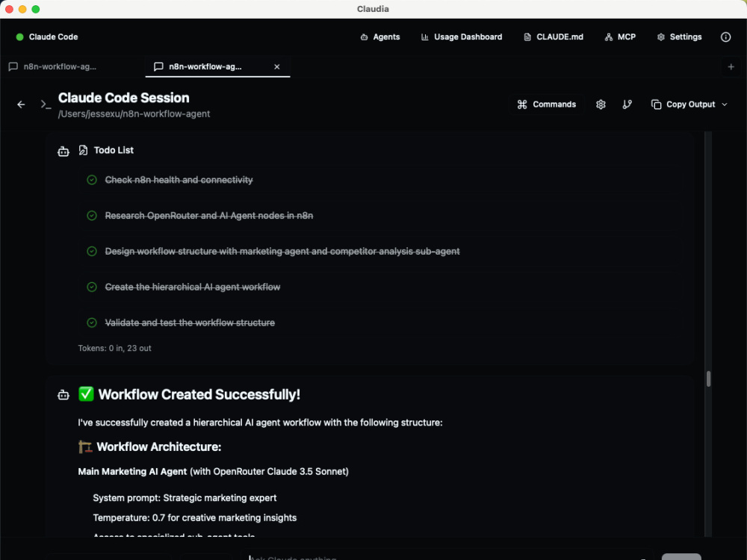Click the Usage Dashboard chart icon

[x=424, y=37]
